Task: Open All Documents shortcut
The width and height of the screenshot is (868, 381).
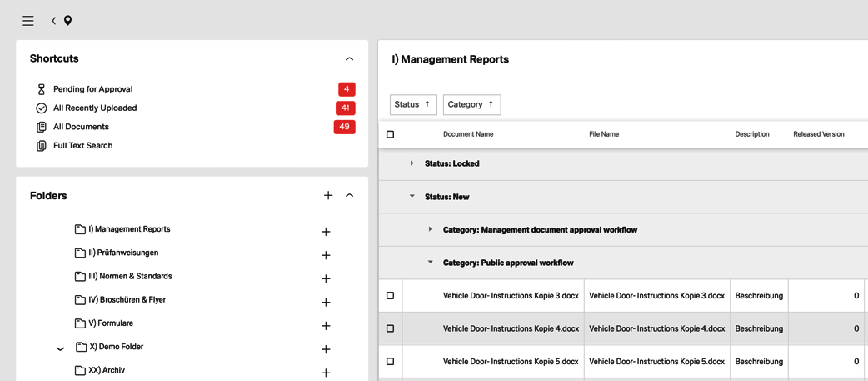Action: 81,127
